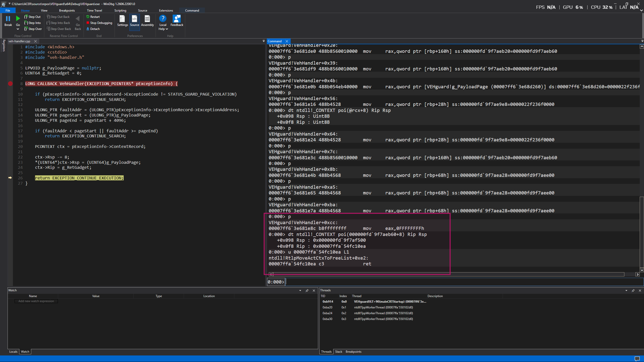Screen dimensions: 644x362
Task: Click Step Over in Flow Control
Action: 33,29
